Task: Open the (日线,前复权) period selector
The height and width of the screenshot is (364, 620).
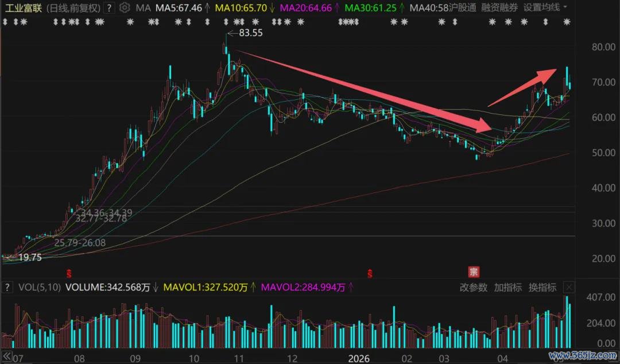Action: (x=73, y=7)
